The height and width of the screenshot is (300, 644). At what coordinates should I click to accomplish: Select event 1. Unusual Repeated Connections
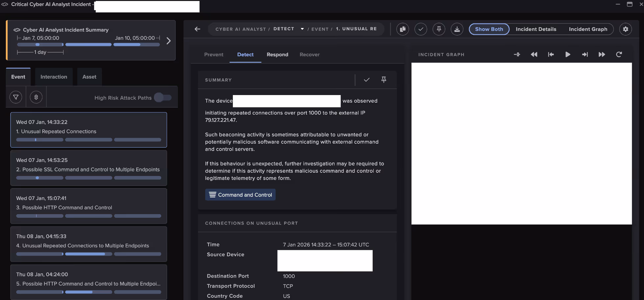click(x=88, y=130)
